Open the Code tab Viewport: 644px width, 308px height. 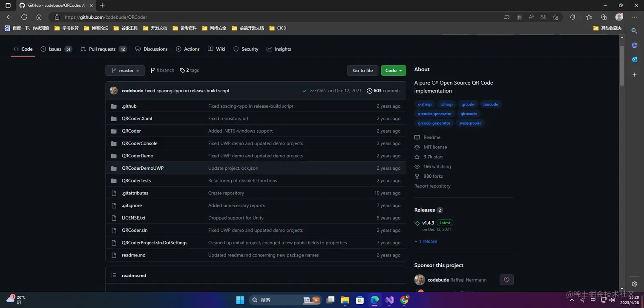23,49
